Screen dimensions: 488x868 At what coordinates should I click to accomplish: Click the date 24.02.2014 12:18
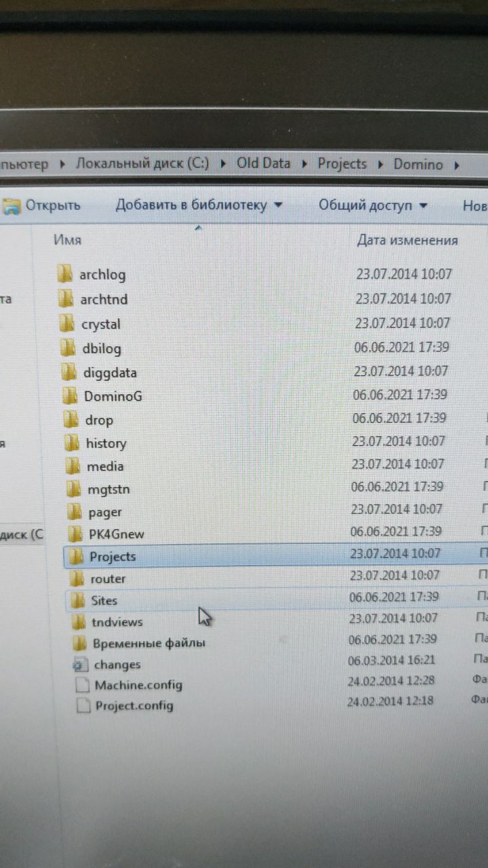[x=390, y=701]
